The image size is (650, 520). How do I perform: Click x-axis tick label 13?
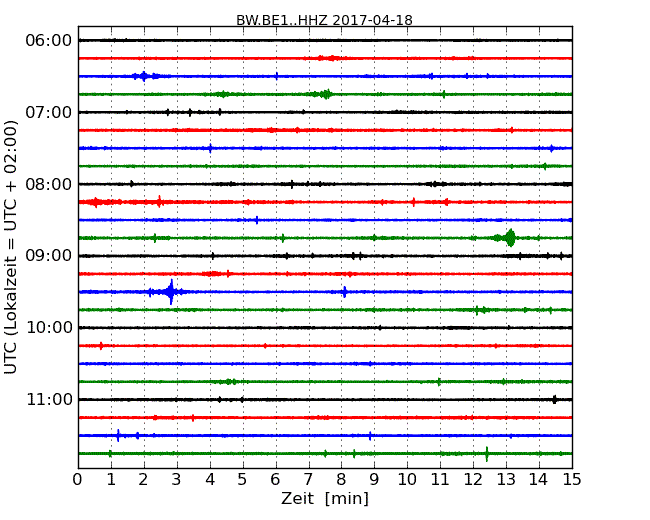(506, 480)
